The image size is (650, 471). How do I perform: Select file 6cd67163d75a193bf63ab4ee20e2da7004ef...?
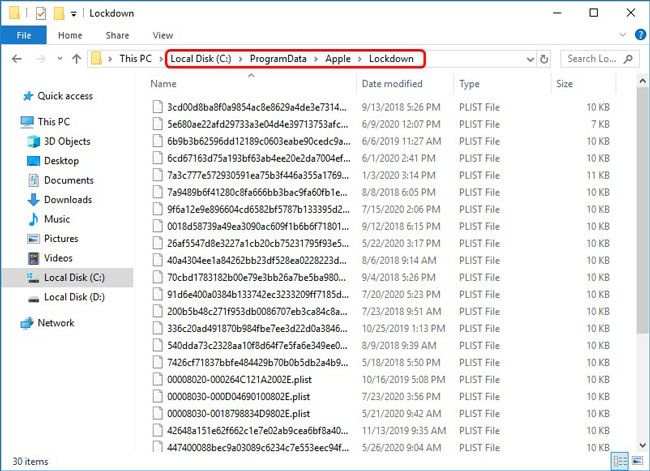(259, 158)
